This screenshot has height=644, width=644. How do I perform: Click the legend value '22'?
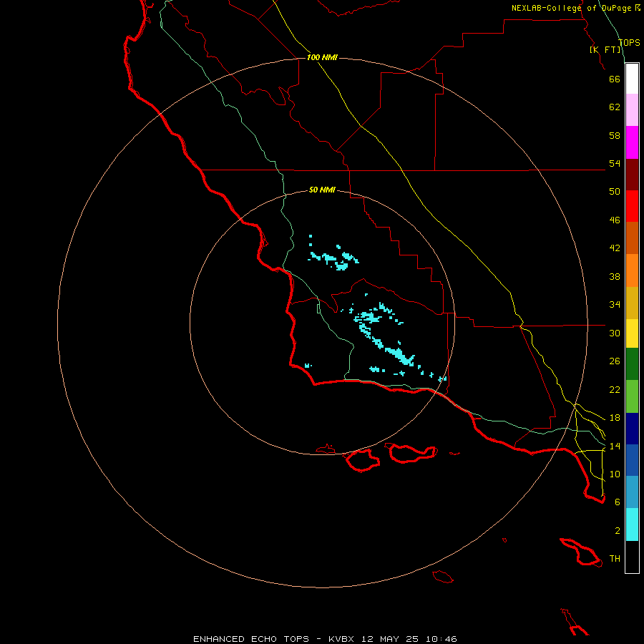(615, 389)
